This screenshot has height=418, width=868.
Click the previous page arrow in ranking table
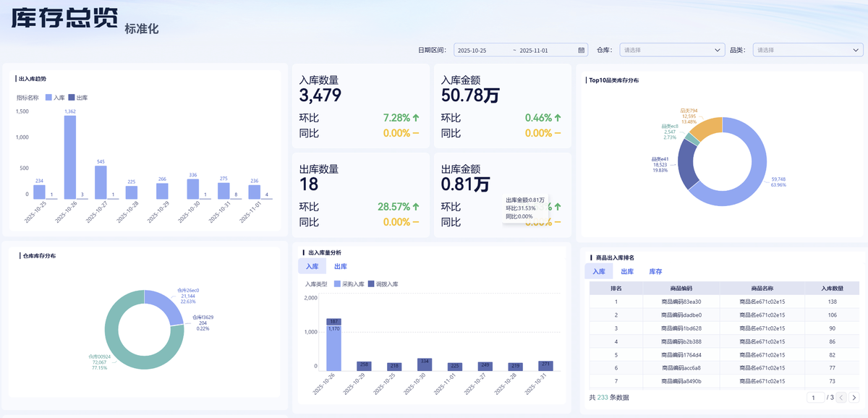(x=841, y=397)
